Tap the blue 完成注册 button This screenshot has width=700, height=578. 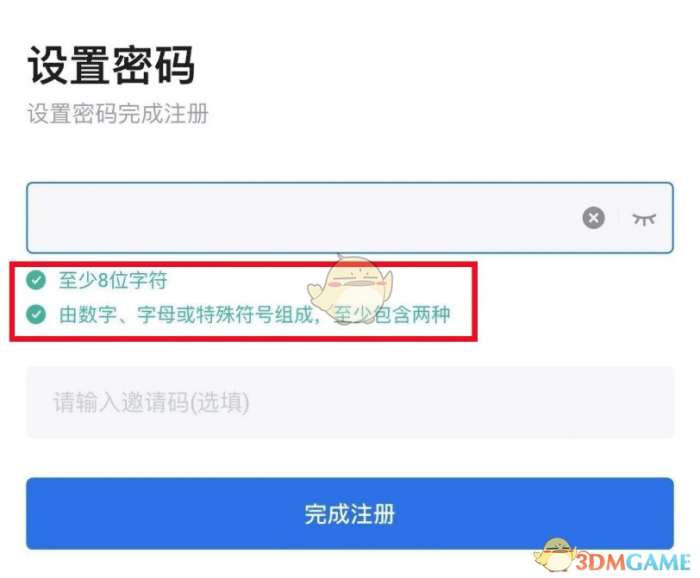pos(350,514)
